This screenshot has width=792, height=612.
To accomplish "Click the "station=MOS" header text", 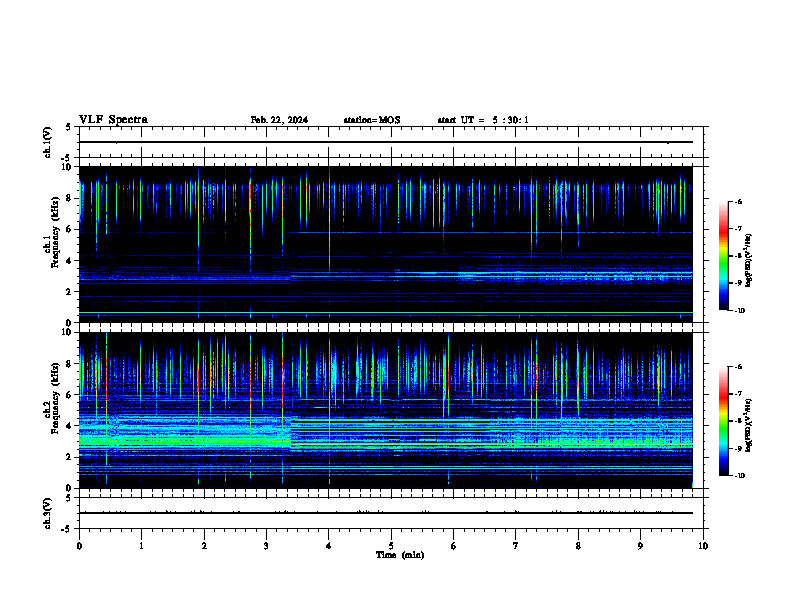I will coord(372,120).
